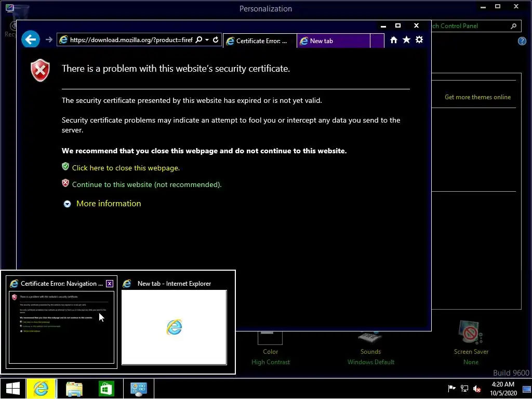Click the More information link text
The image size is (532, 399).
click(109, 203)
